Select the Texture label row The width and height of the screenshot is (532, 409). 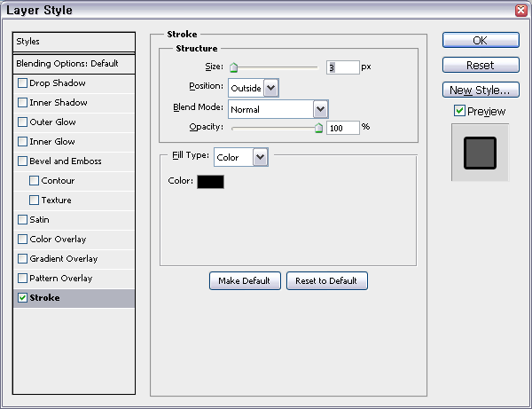(x=57, y=201)
